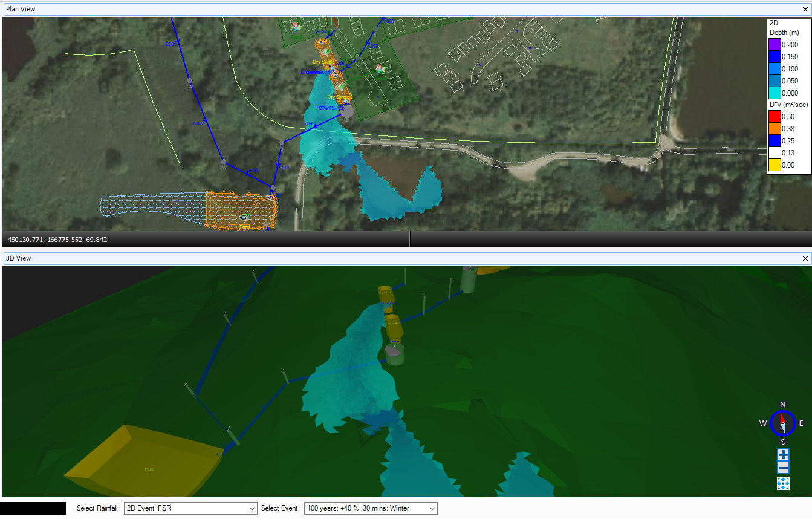Image resolution: width=812 pixels, height=519 pixels.
Task: Click the yellow 0.00 D*V swatch
Action: pos(774,165)
